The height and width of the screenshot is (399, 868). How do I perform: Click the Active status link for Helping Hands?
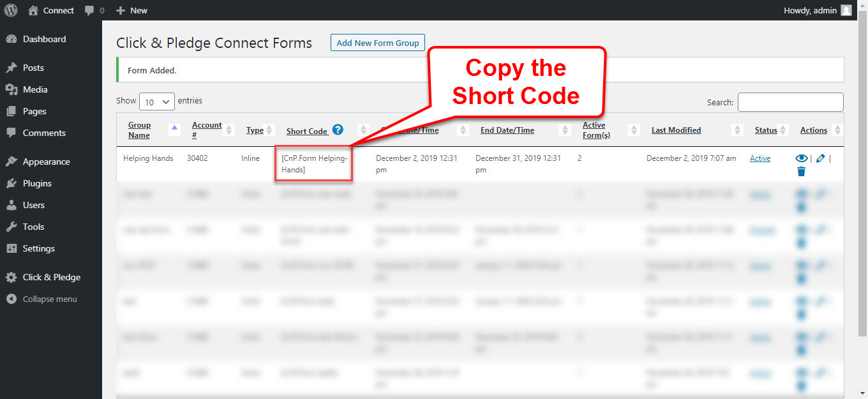pyautogui.click(x=760, y=158)
